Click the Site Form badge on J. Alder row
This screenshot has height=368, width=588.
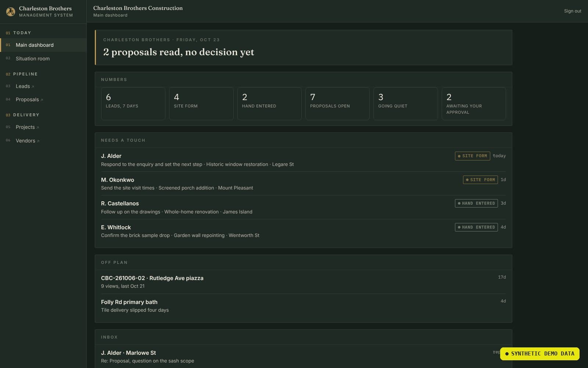(472, 156)
